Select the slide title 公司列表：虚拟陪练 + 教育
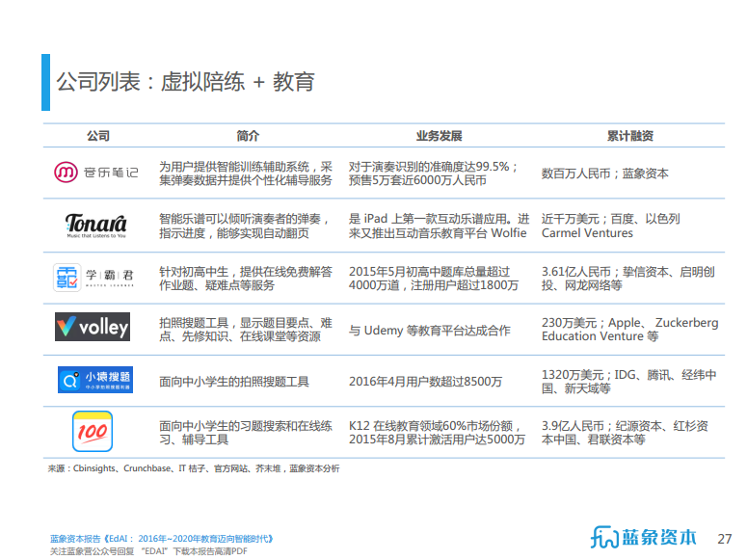The image size is (747, 560). click(x=185, y=82)
